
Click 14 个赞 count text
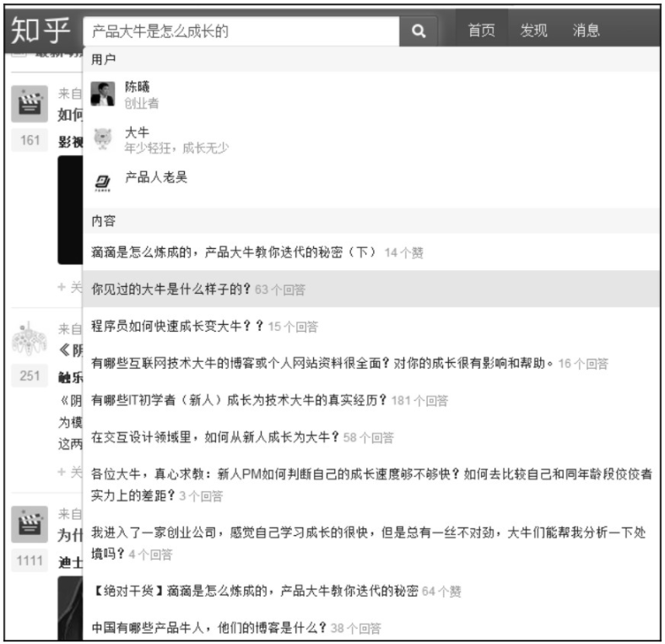403,253
